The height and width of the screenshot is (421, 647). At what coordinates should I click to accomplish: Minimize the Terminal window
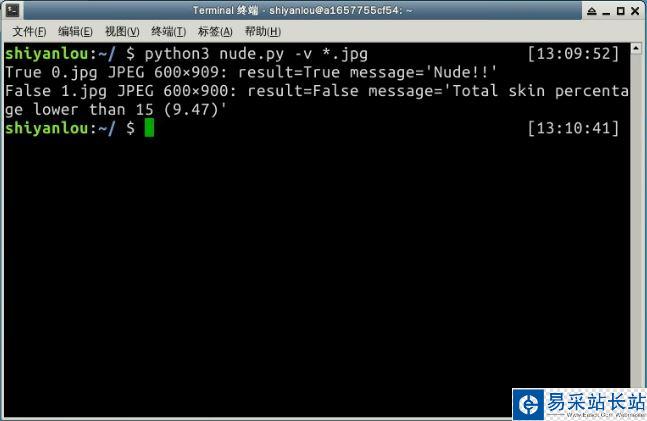coord(606,12)
